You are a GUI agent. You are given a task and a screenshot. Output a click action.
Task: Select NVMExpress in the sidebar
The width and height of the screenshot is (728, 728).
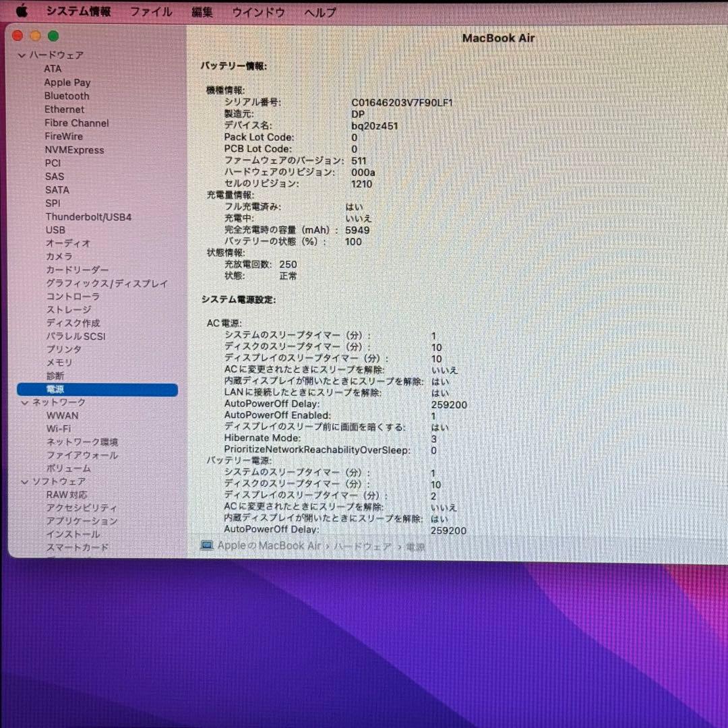pos(74,150)
